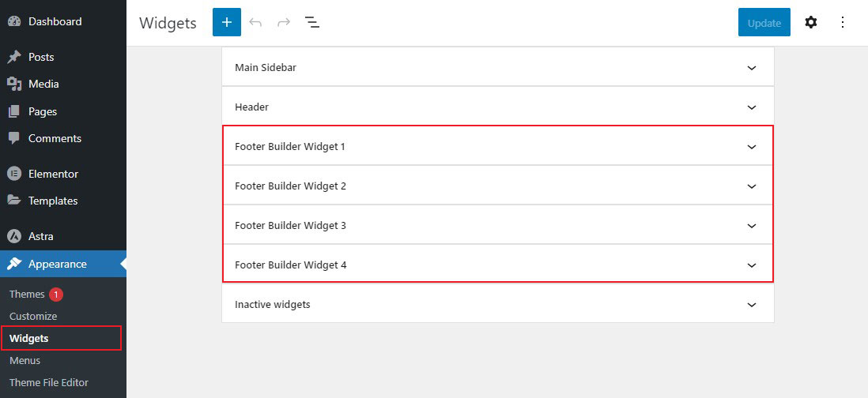Expand the Main Sidebar widget area
The image size is (868, 398).
coord(498,67)
